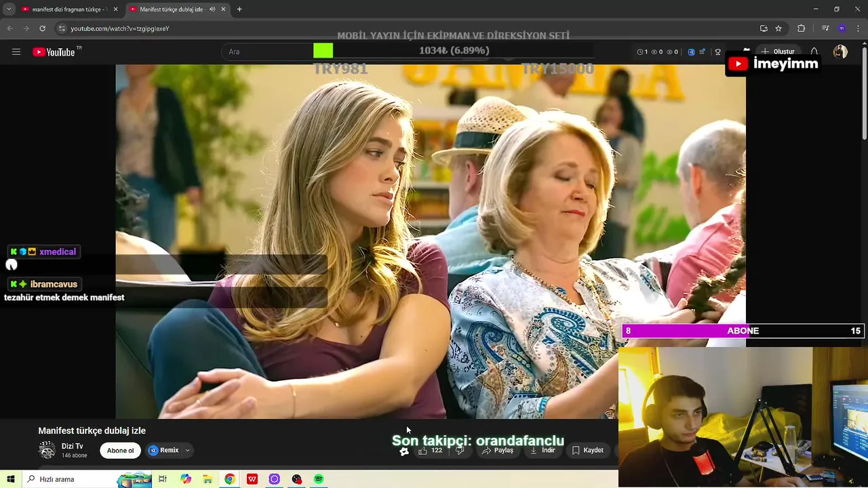The image size is (868, 488).
Task: Close the 'manifest dizi fragman türkçe' tab
Action: pos(115,9)
